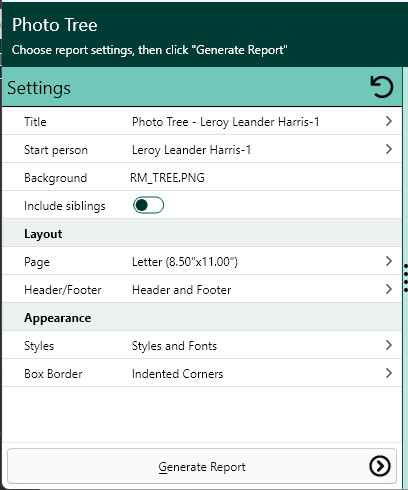The image size is (408, 490).
Task: Click the Start person value Leroy Leander Harris-1
Action: [x=191, y=150]
